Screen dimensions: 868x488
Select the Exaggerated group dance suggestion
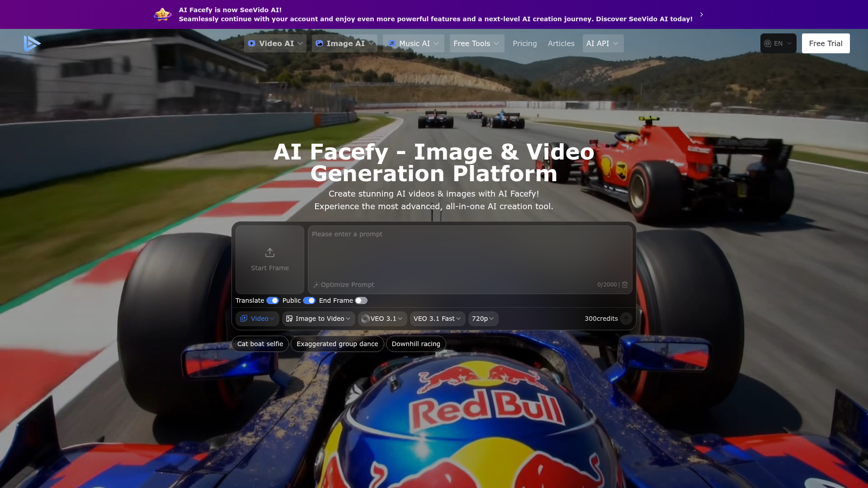tap(337, 344)
